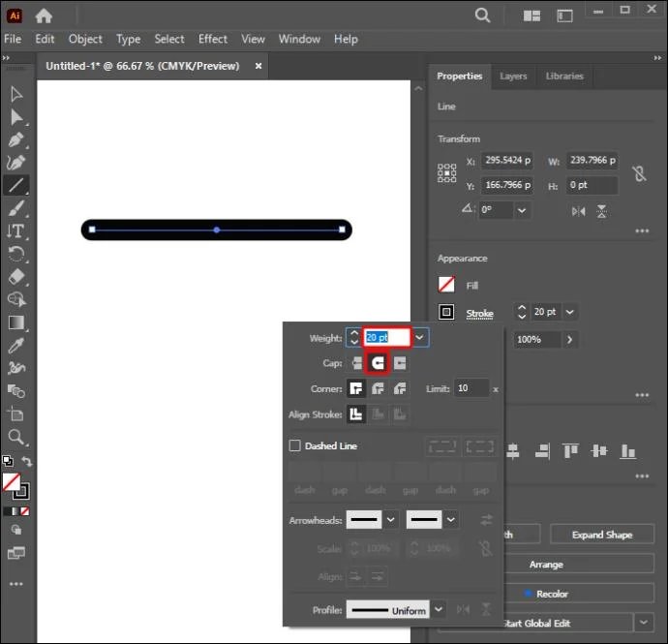Open end arrowhead dropdown

tap(451, 520)
